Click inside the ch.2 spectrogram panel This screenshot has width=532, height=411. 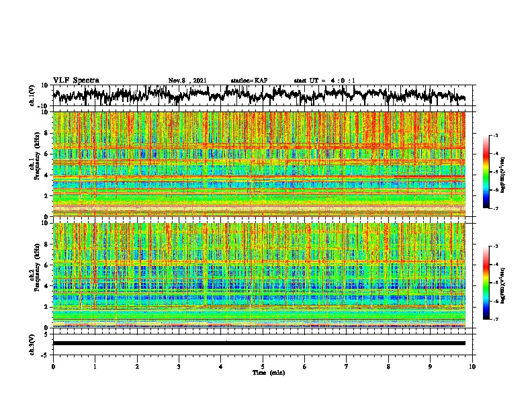(259, 275)
